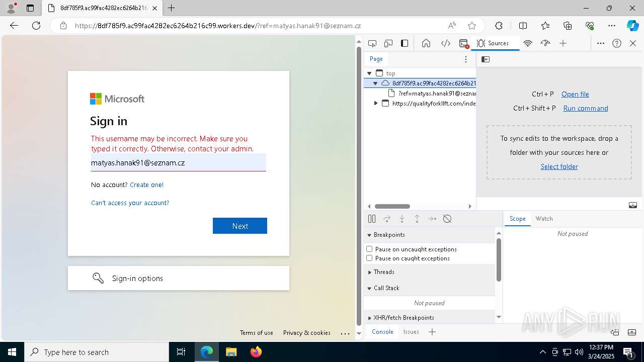Open the Network panel wifi icon
Image resolution: width=644 pixels, height=362 pixels.
(x=528, y=43)
